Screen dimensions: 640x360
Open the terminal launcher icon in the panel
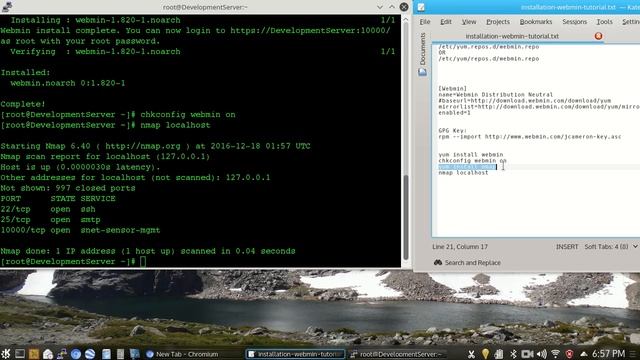(20, 353)
